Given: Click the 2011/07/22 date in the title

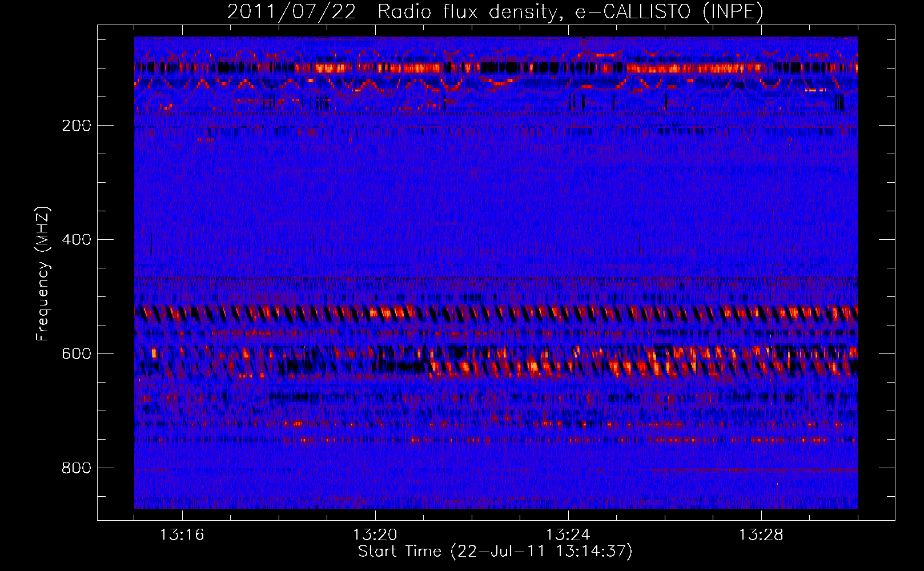Looking at the screenshot, I should click(292, 12).
